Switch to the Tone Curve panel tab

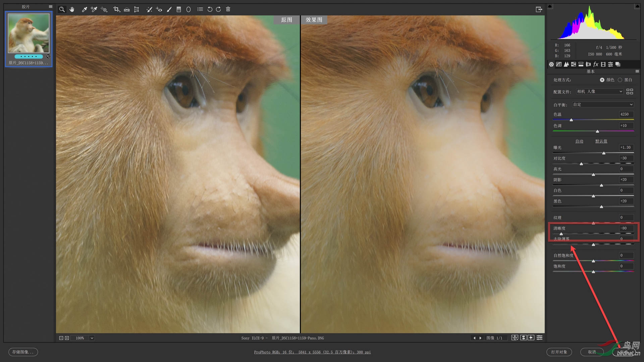pyautogui.click(x=559, y=64)
